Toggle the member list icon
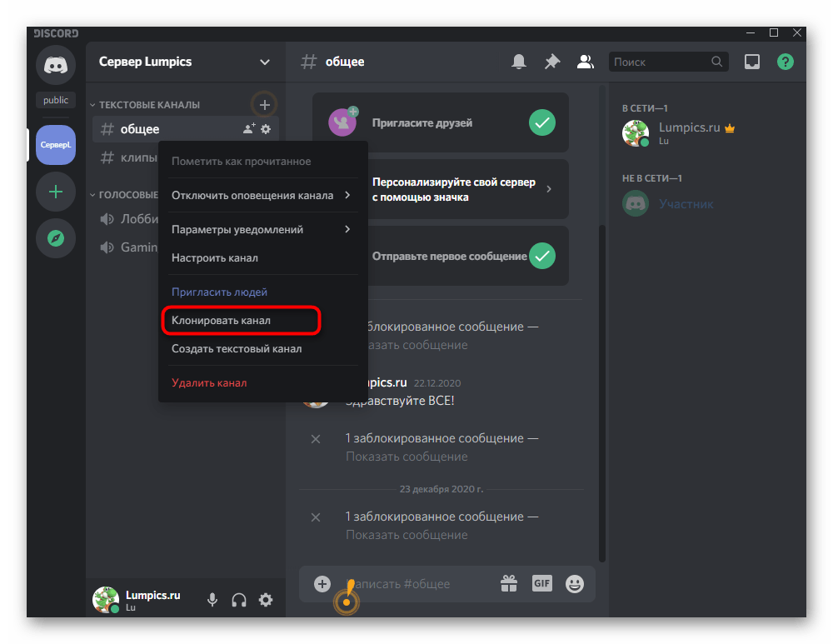This screenshot has width=833, height=644. tap(585, 62)
